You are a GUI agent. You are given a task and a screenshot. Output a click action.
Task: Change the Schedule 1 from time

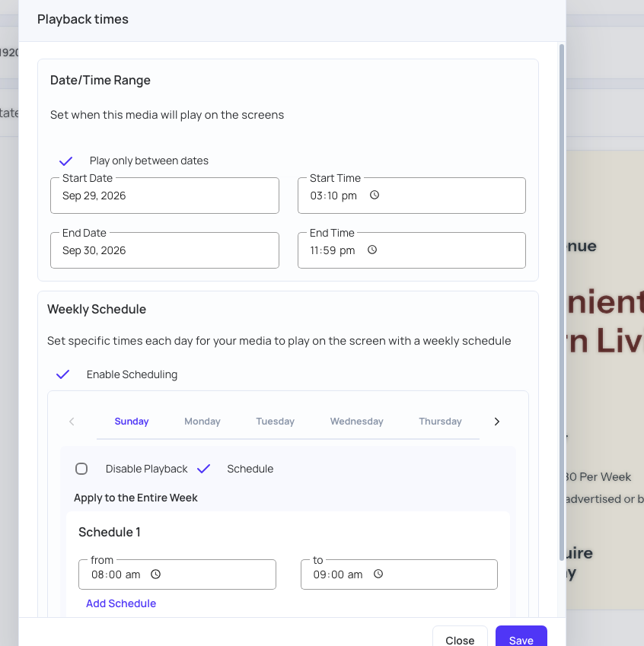(x=177, y=574)
